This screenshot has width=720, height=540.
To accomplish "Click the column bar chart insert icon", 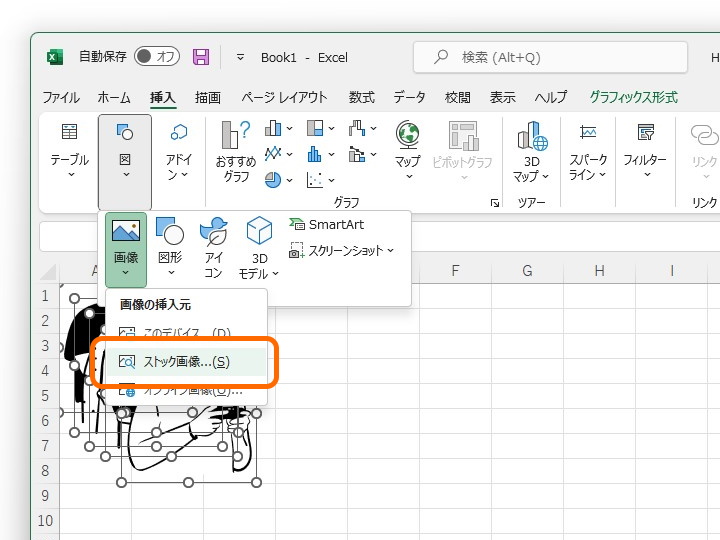I will tap(273, 128).
